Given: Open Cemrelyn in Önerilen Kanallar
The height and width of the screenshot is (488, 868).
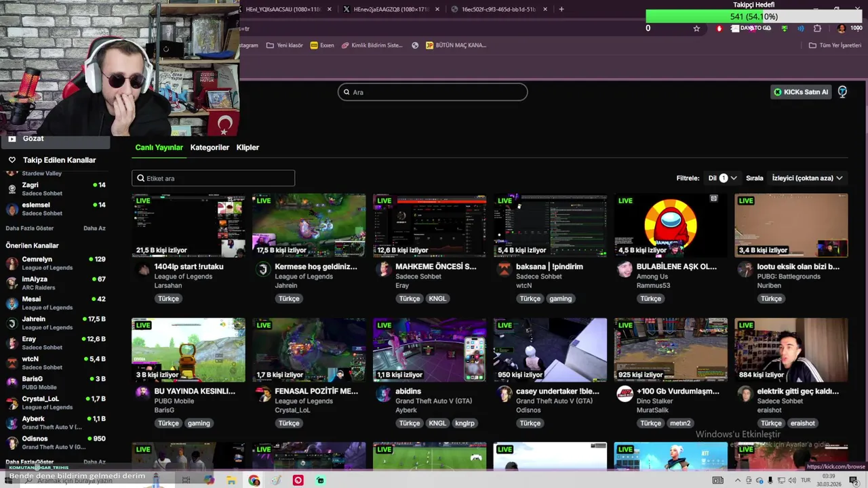Looking at the screenshot, I should 56,263.
